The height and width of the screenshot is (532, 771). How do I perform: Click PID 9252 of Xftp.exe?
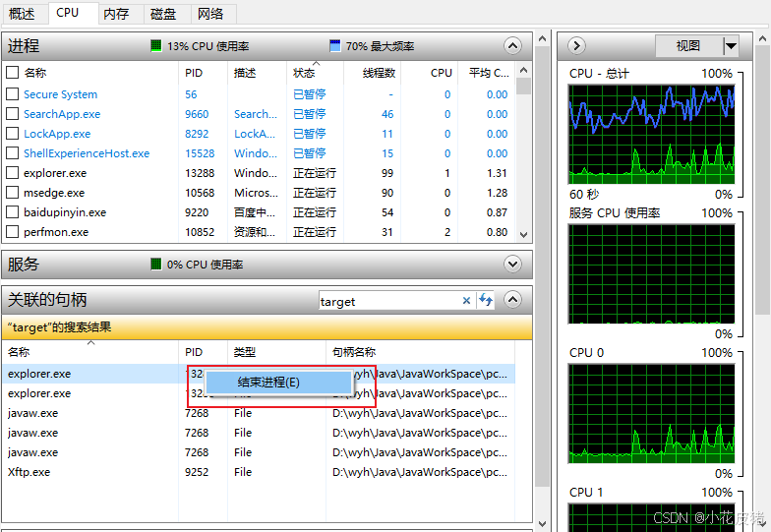click(x=197, y=472)
